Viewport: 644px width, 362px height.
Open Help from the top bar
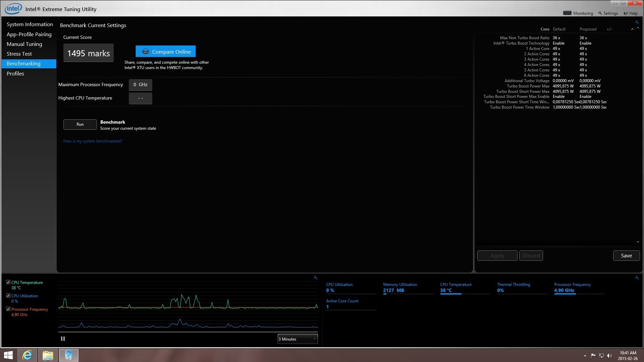coord(631,13)
